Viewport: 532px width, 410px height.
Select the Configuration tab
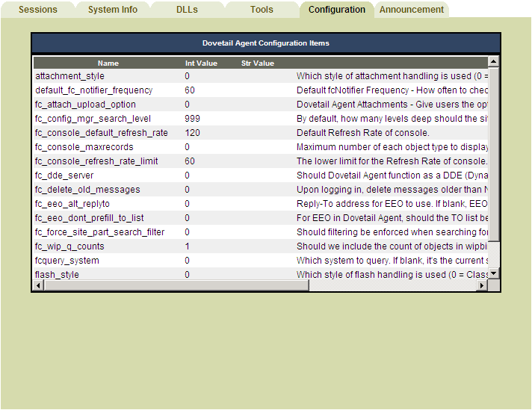336,10
